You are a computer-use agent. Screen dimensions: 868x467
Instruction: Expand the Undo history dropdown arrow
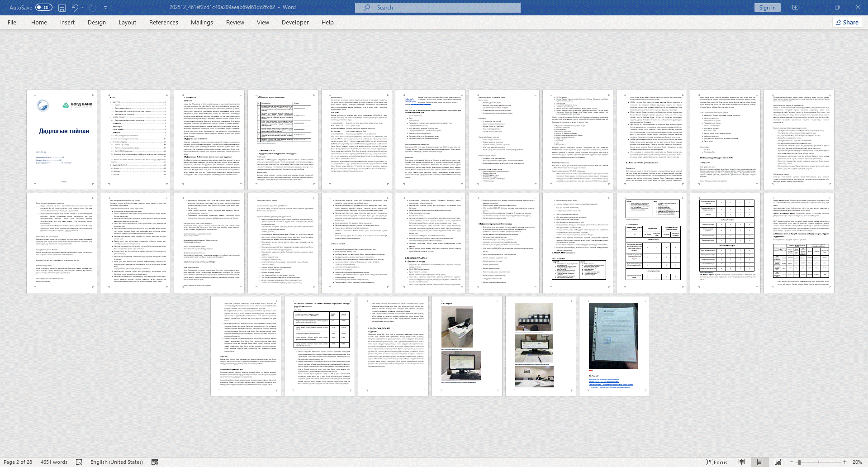[83, 8]
